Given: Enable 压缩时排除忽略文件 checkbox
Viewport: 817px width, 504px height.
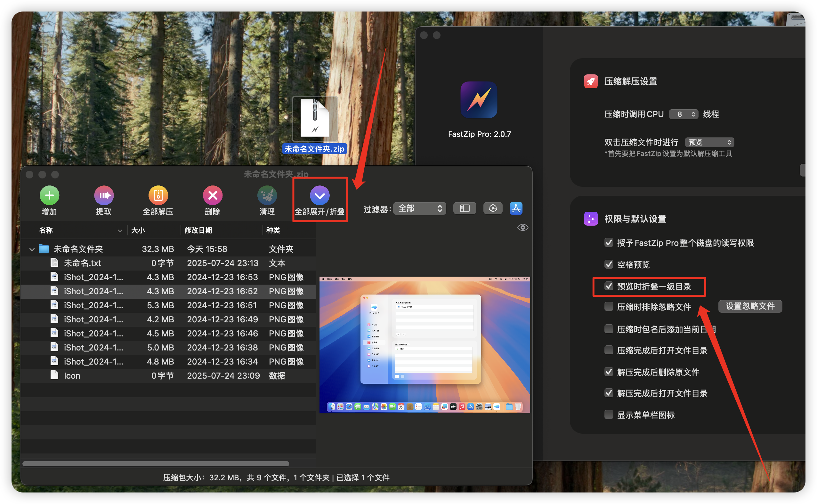Looking at the screenshot, I should pos(609,306).
